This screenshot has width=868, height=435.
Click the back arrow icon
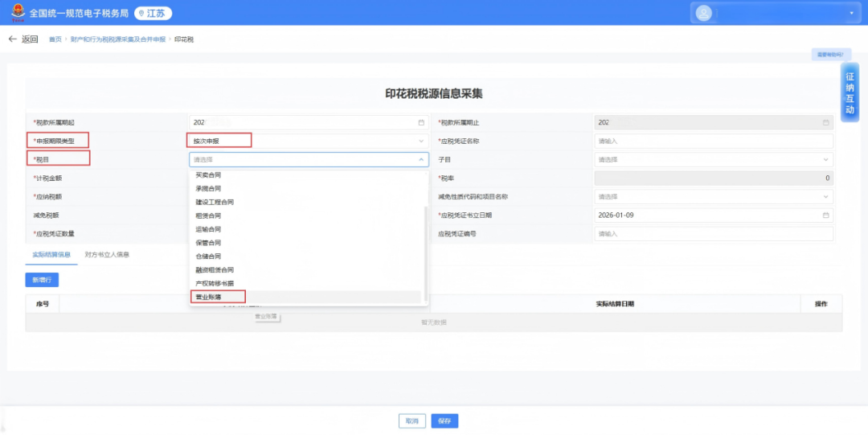(13, 39)
